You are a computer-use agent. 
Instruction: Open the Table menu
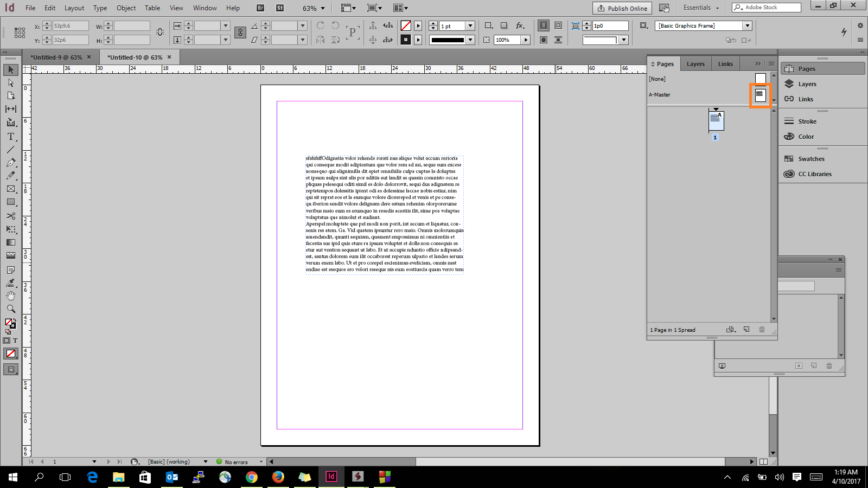click(x=152, y=8)
